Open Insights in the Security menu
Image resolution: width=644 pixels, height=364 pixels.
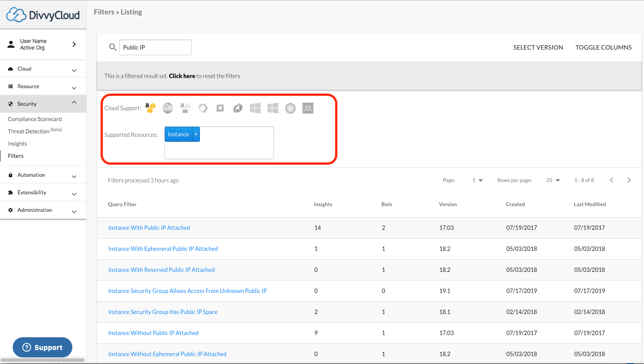(17, 143)
